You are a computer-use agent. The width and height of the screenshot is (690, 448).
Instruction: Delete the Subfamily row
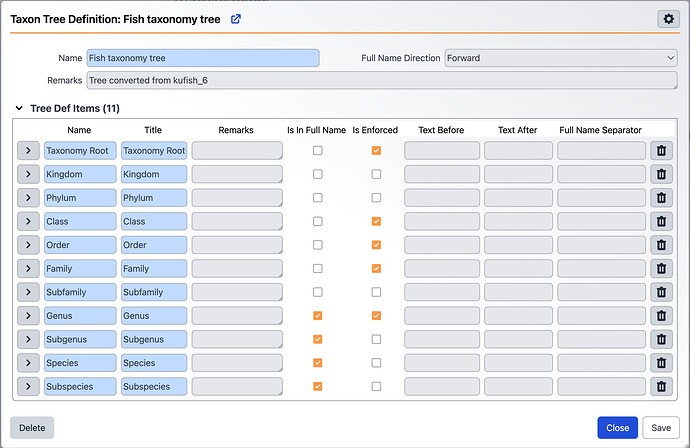[x=661, y=292]
